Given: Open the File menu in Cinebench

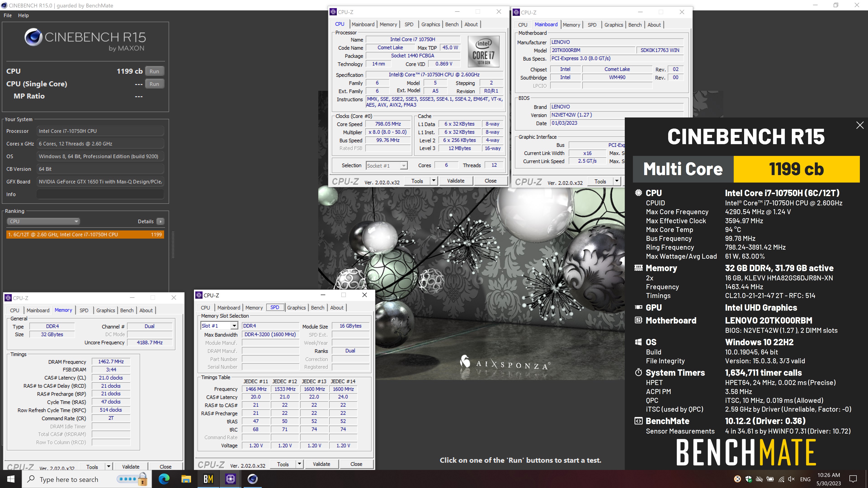Looking at the screenshot, I should [x=7, y=16].
